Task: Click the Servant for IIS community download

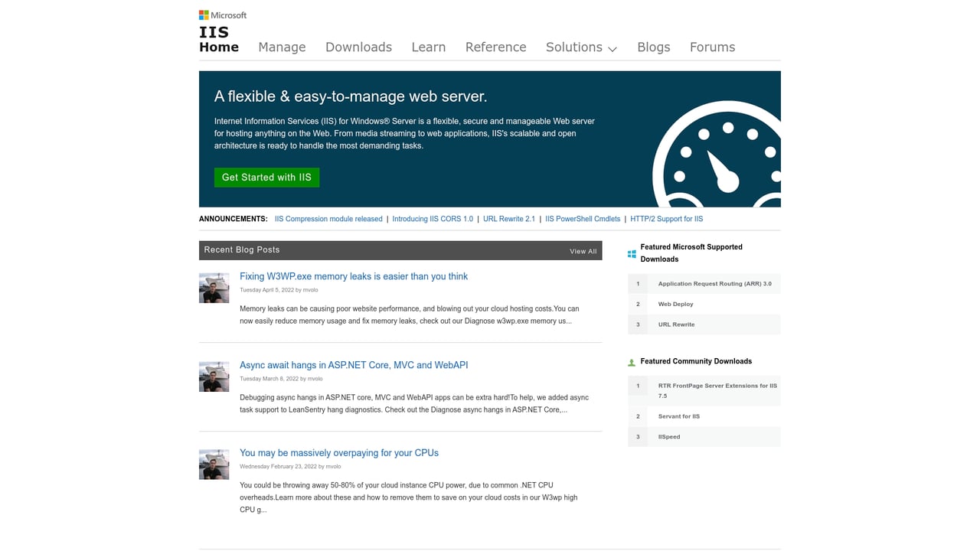Action: 678,416
